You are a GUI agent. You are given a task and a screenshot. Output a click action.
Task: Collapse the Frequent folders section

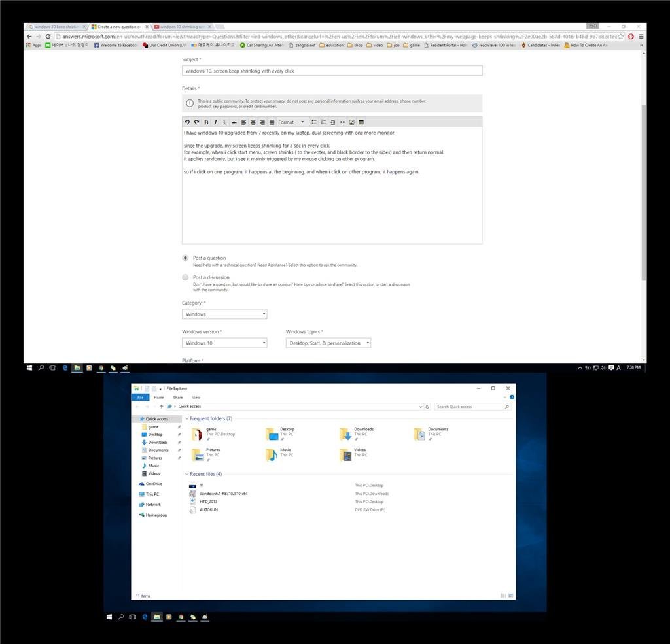pyautogui.click(x=186, y=418)
